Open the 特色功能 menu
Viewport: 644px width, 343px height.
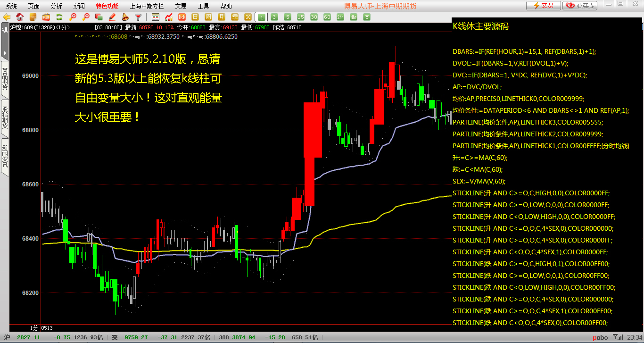click(x=107, y=6)
